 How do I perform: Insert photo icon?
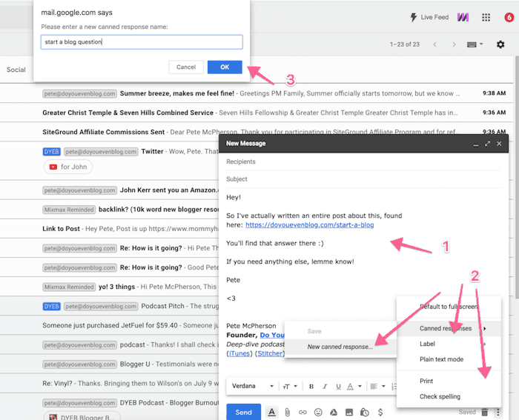click(349, 413)
